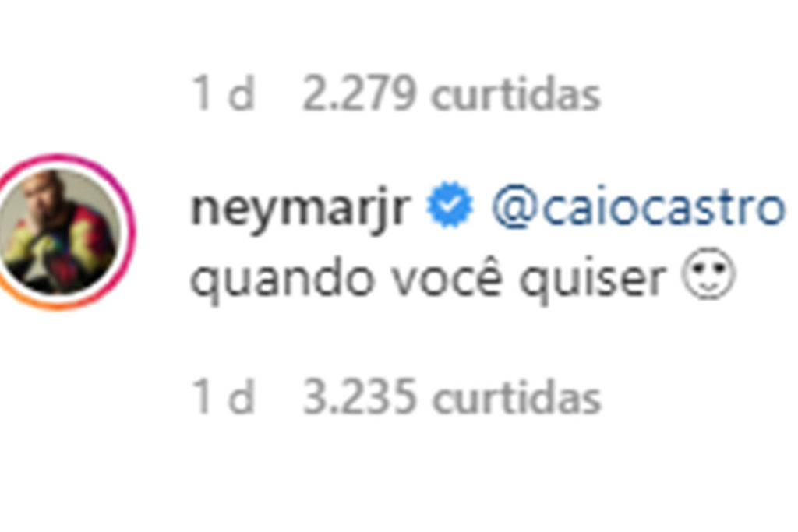The width and height of the screenshot is (798, 532).
Task: Click the white checkmark inside the verified badge
Action: pos(450,205)
